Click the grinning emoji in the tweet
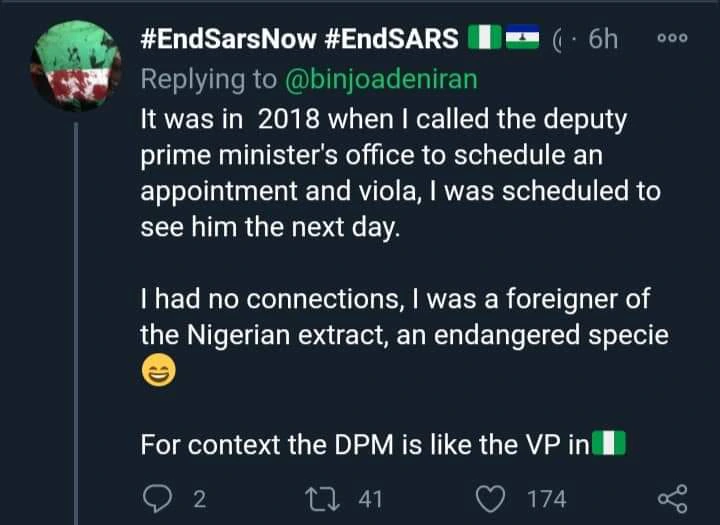This screenshot has width=720, height=525. pyautogui.click(x=157, y=374)
